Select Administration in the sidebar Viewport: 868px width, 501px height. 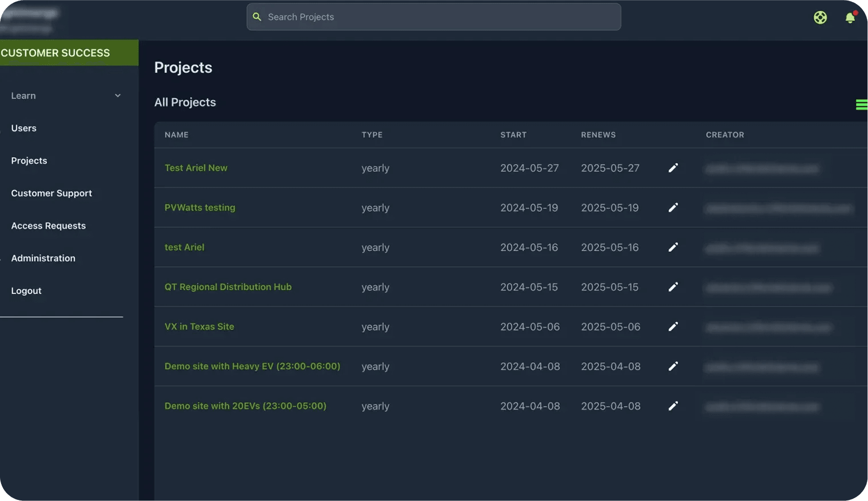43,258
